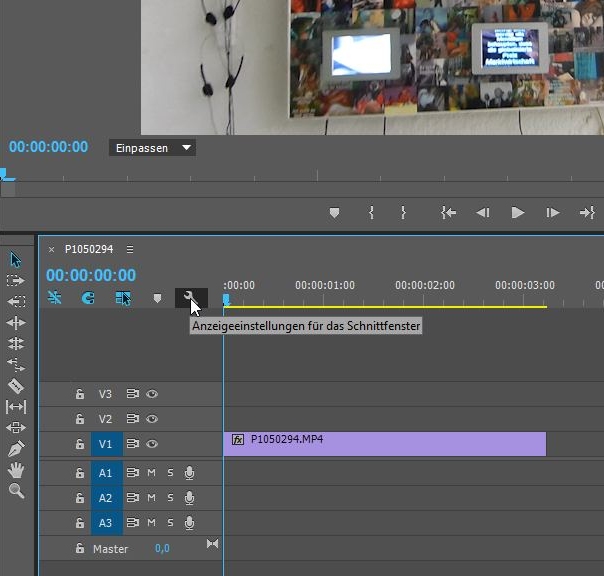604x576 pixels.
Task: Select the P1050294 sequence tab
Action: 89,250
